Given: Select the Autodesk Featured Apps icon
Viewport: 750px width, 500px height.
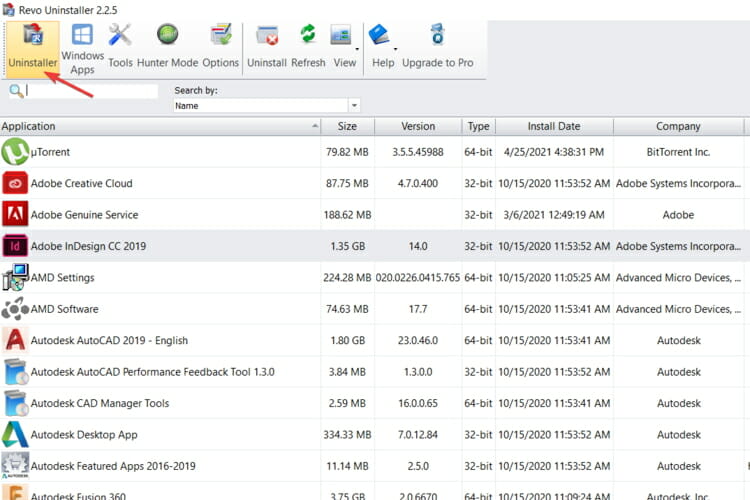Looking at the screenshot, I should tap(15, 466).
